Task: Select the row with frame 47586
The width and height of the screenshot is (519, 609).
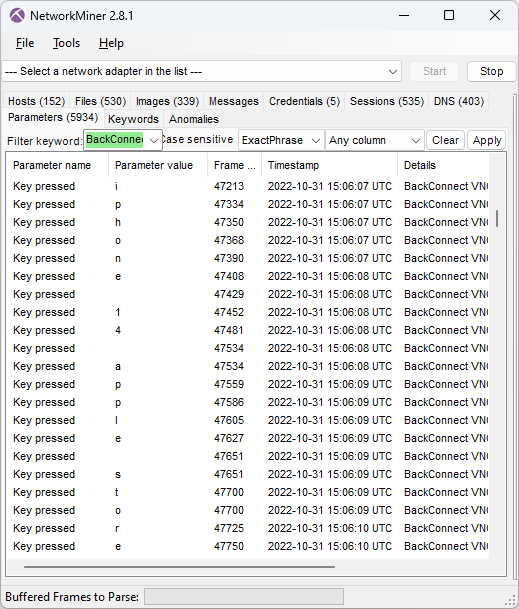Action: (x=248, y=402)
